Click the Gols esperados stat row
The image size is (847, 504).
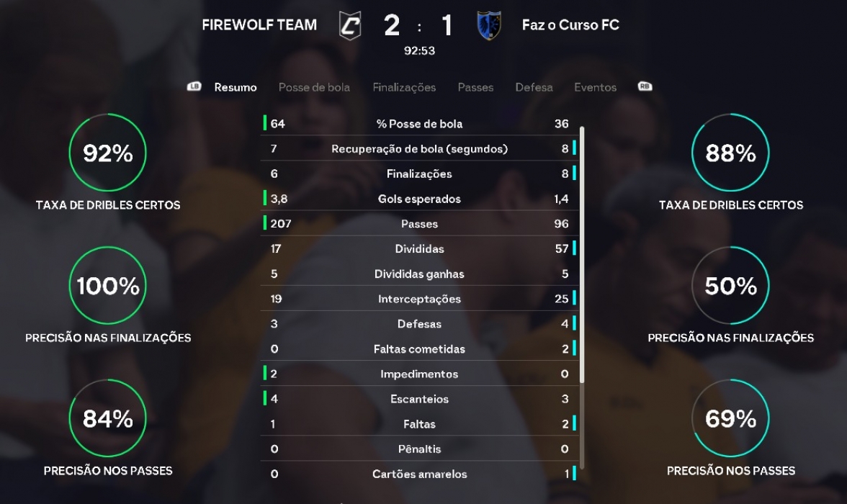(419, 199)
